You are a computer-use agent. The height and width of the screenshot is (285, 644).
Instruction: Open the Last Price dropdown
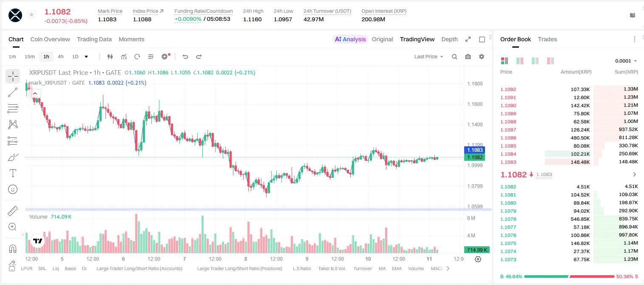[428, 57]
